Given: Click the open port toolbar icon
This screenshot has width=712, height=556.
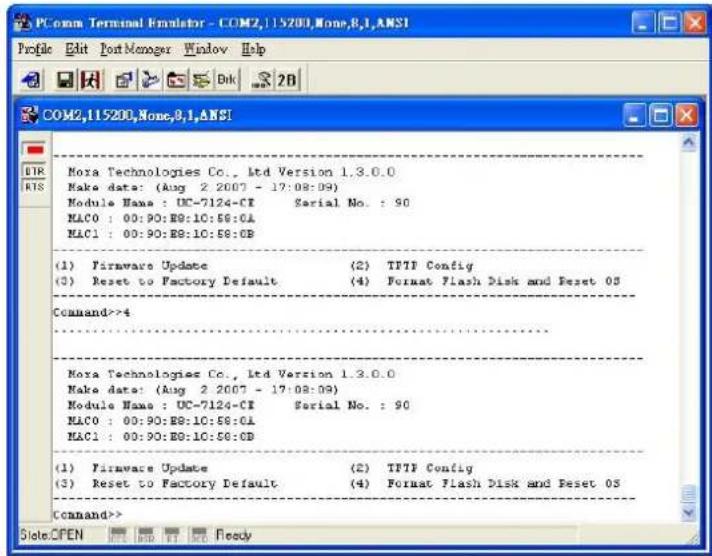Looking at the screenshot, I should pyautogui.click(x=32, y=80).
